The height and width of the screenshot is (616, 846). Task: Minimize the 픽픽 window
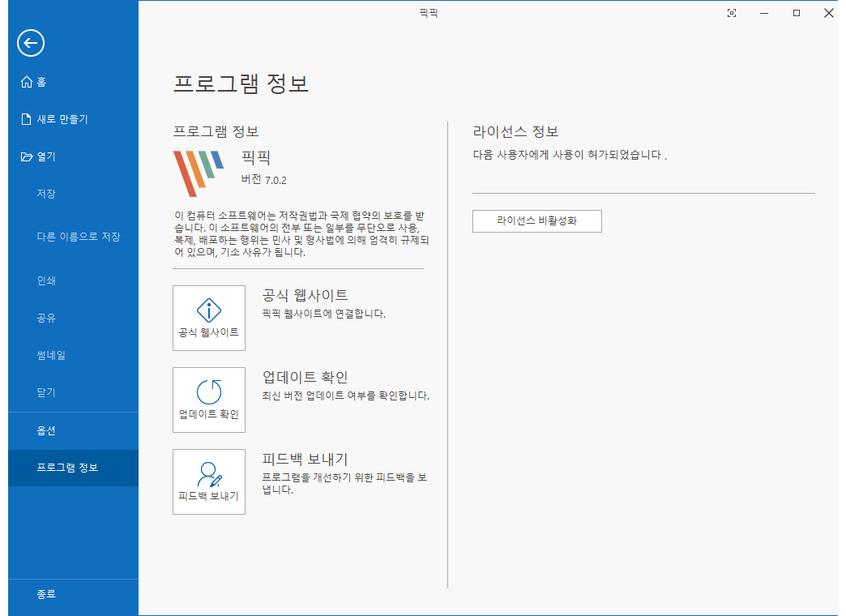[764, 13]
